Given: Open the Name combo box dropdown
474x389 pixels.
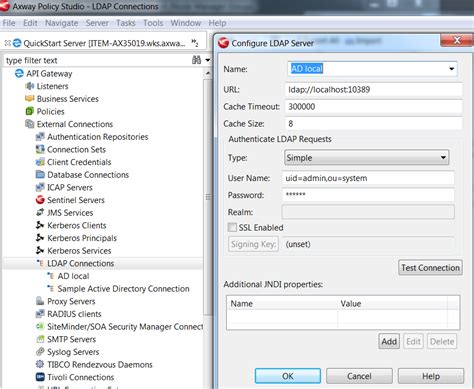Looking at the screenshot, I should (451, 69).
